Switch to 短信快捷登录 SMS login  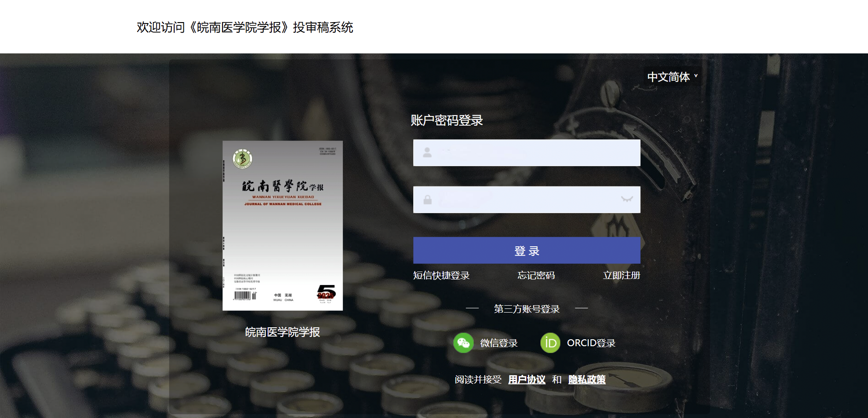click(x=441, y=275)
